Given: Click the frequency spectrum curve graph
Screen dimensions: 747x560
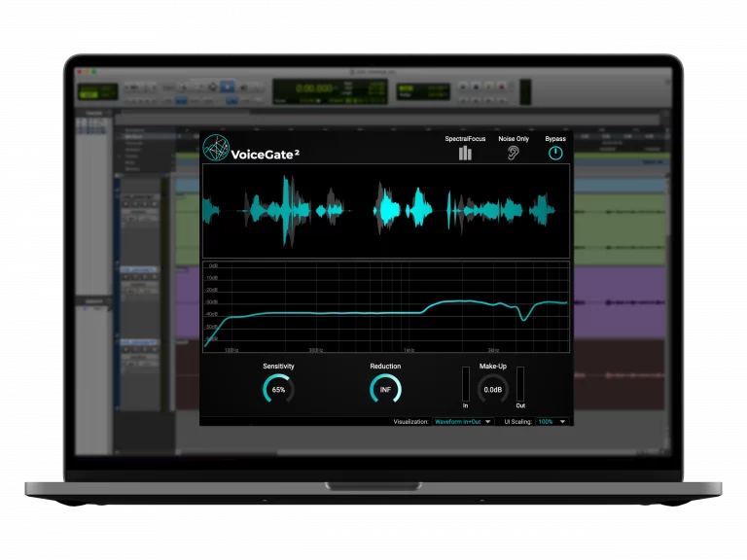Looking at the screenshot, I should 386,307.
